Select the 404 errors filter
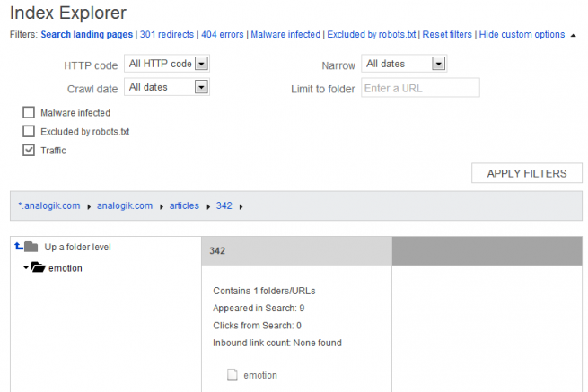 click(223, 34)
